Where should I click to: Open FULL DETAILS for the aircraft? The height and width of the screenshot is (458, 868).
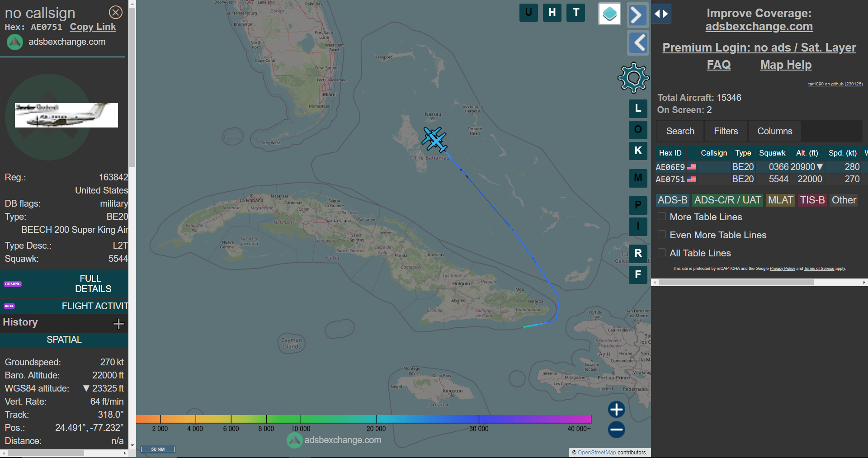click(x=64, y=284)
